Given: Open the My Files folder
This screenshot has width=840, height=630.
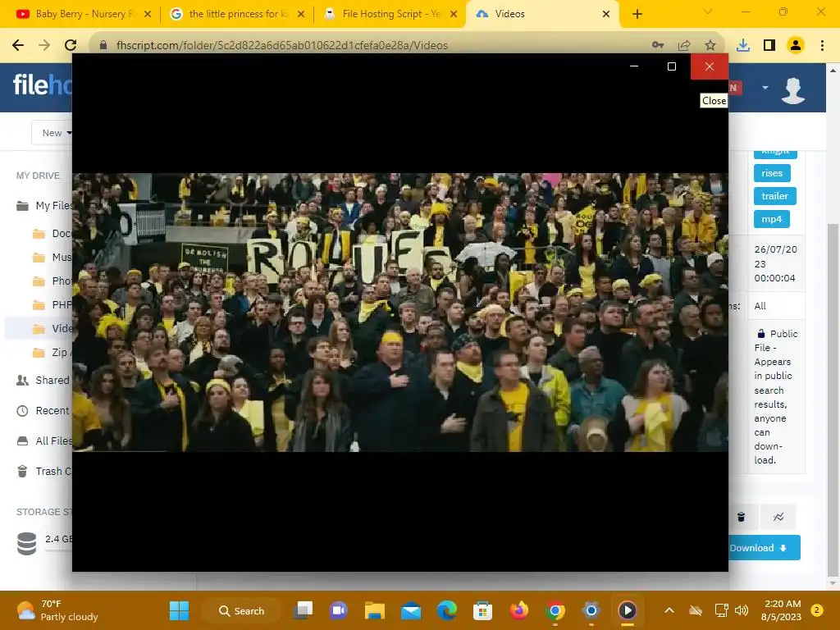Looking at the screenshot, I should pos(44,206).
